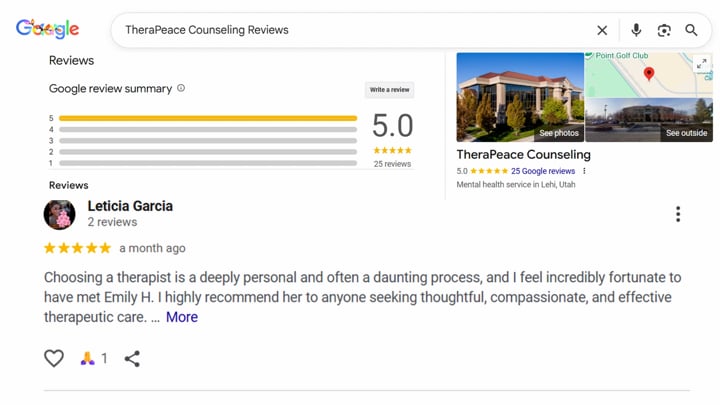Start a voice search with microphone
720x405 pixels.
pos(636,30)
